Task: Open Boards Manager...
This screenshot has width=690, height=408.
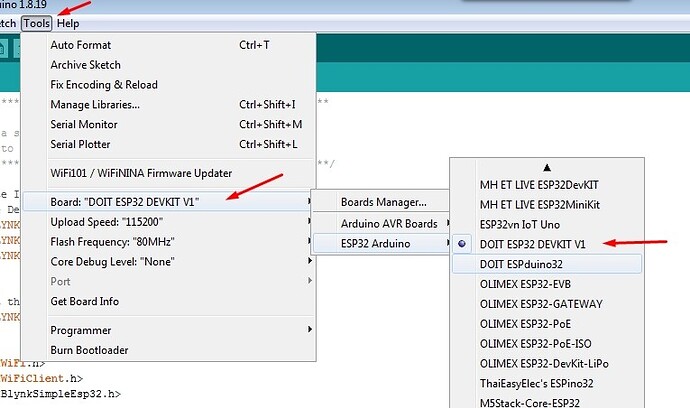Action: pos(381,202)
